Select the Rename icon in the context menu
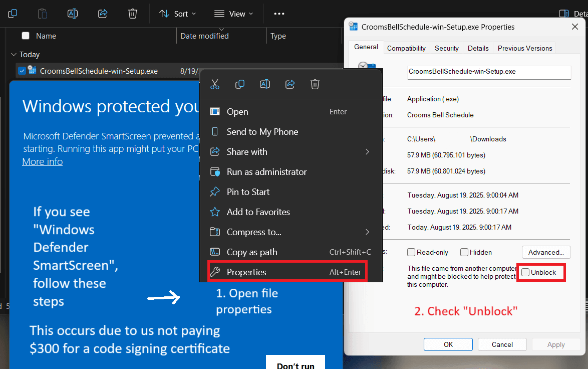Screen dimensions: 588x369 (x=265, y=84)
